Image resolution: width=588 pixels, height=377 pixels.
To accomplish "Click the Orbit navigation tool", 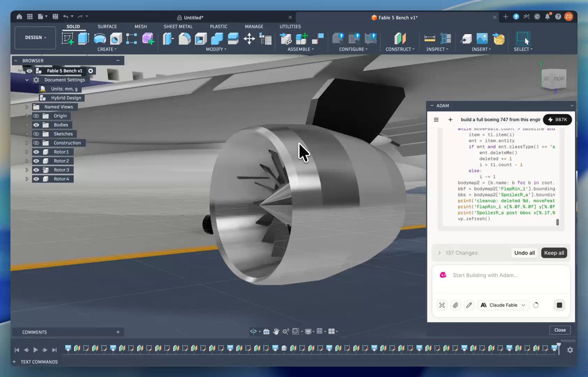I will pyautogui.click(x=254, y=331).
